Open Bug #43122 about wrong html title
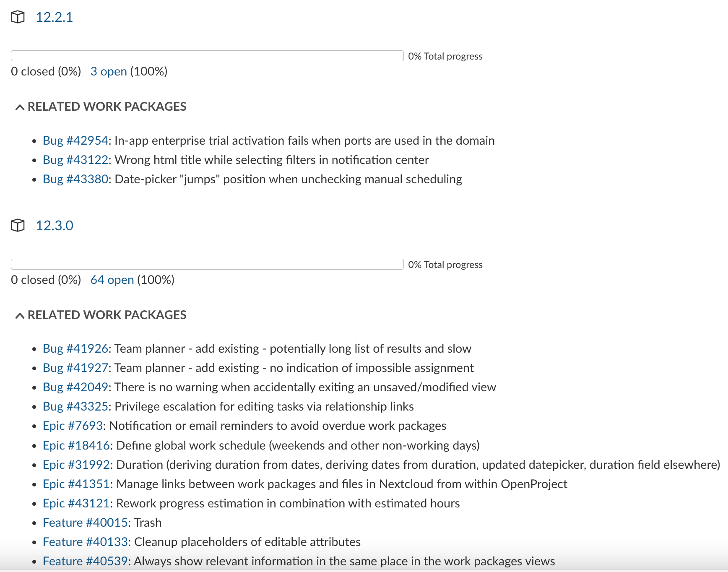 [x=75, y=160]
